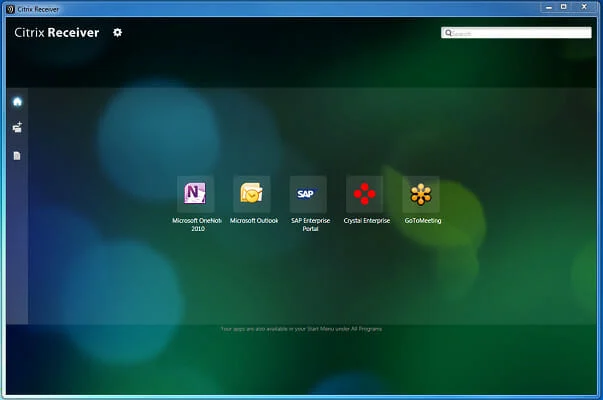Launch Microsoft OneNote 2010

tap(195, 194)
